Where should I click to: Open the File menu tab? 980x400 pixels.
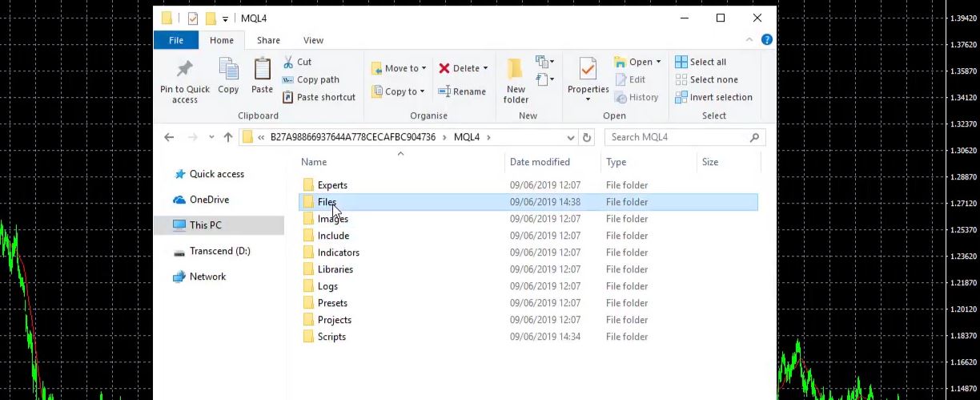(176, 40)
